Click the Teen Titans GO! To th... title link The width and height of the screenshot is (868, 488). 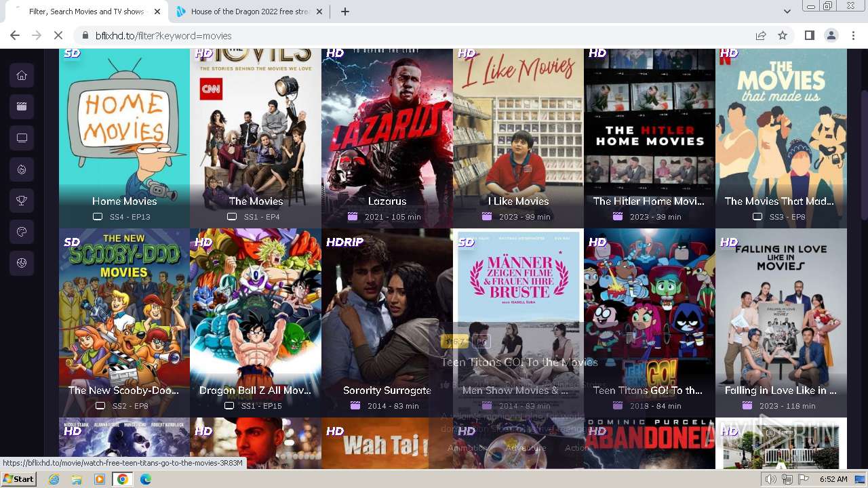coord(648,390)
